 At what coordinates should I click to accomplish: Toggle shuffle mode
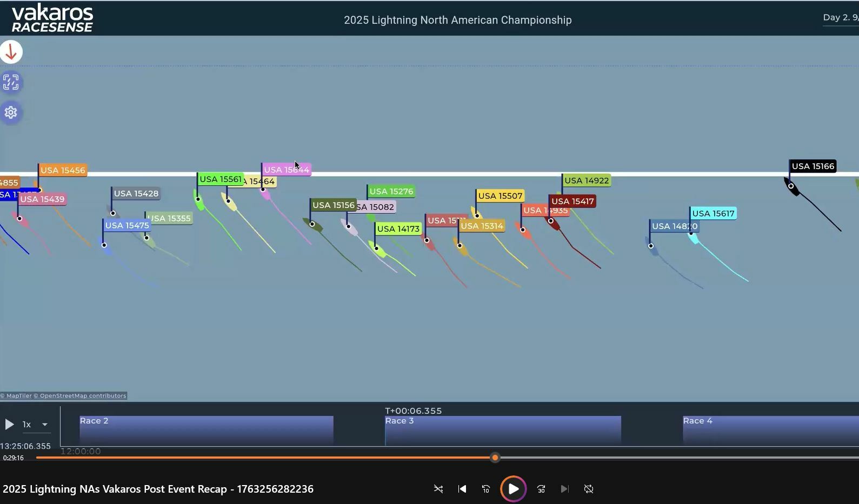point(438,489)
